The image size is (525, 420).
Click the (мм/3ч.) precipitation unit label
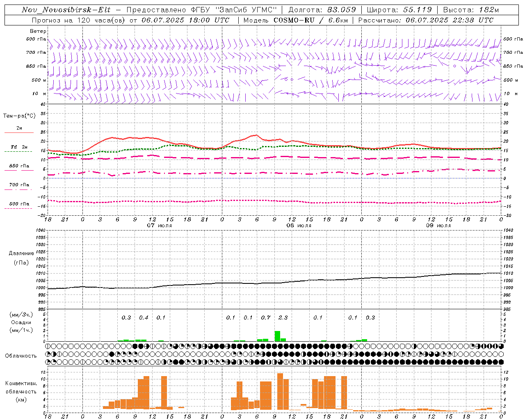21,315
